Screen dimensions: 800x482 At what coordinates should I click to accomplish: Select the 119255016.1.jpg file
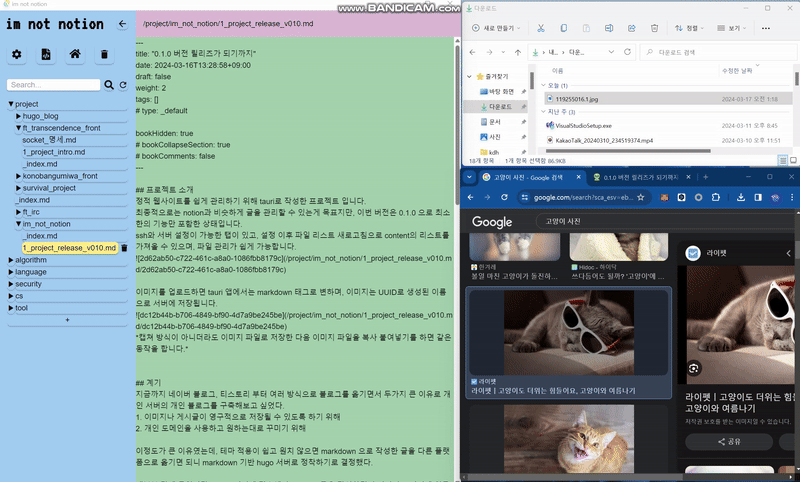578,99
